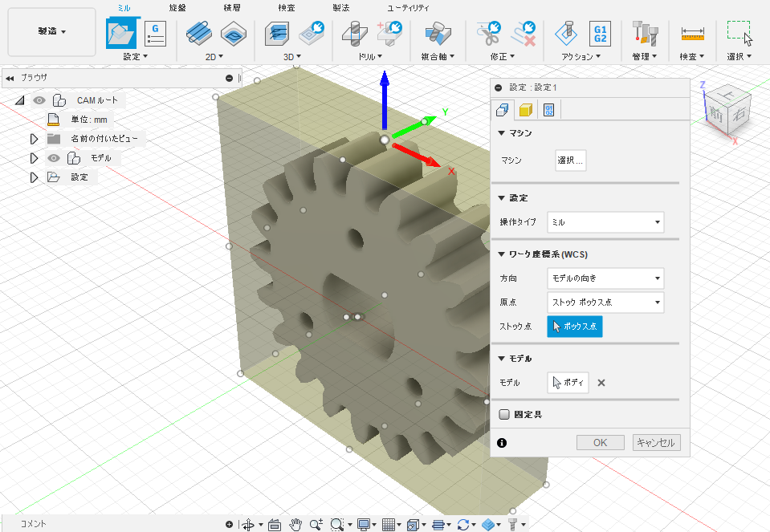Select the 3D pocket clearing icon
Screen dimensions: 770x532
click(x=312, y=34)
